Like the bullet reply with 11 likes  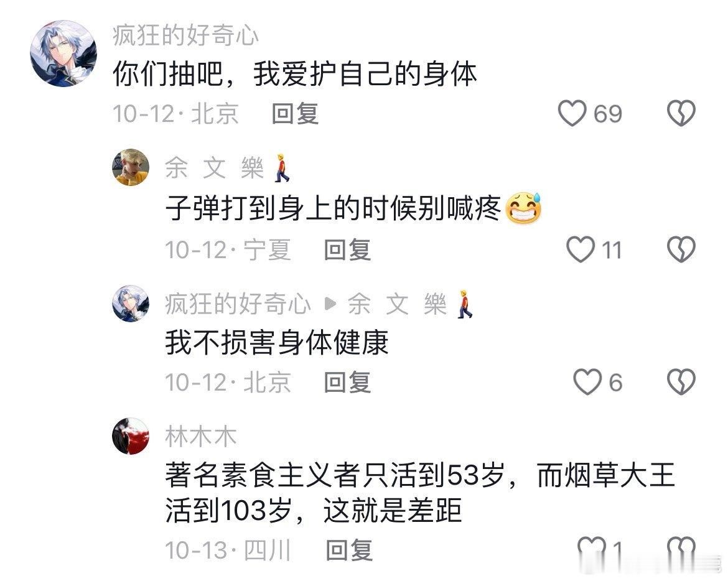tap(581, 249)
